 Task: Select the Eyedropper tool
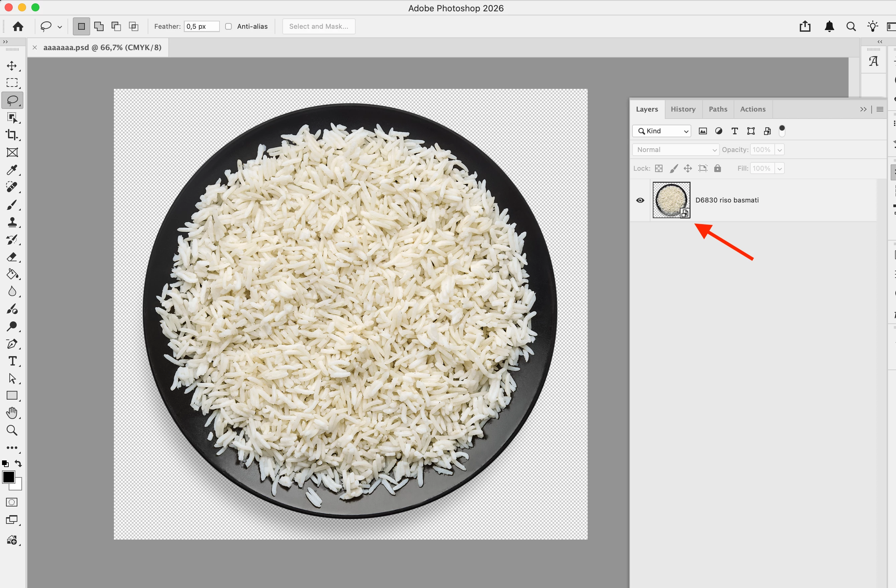tap(12, 170)
